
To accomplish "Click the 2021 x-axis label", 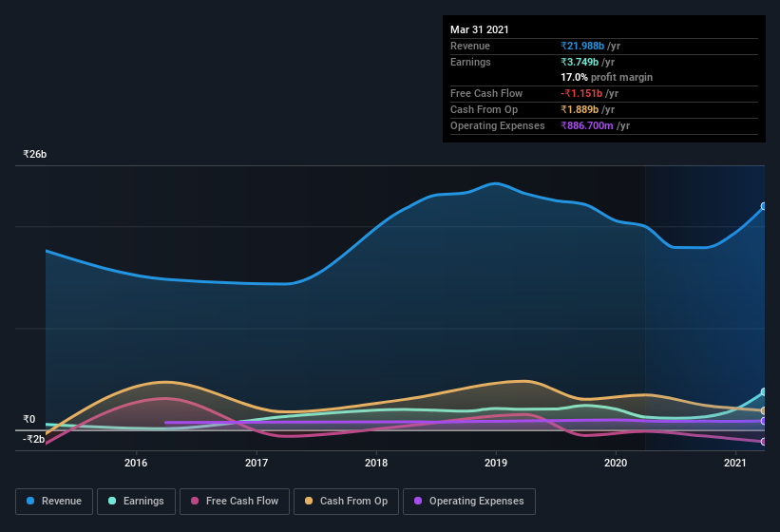I will (735, 463).
